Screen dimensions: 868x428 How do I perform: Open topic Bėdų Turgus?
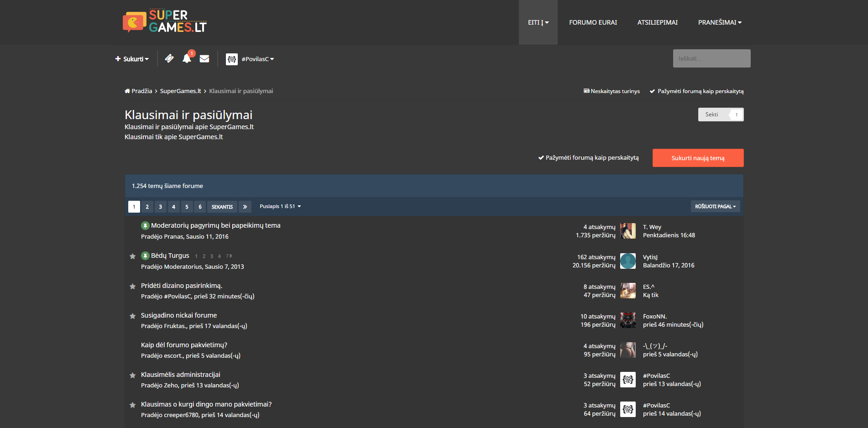click(170, 256)
